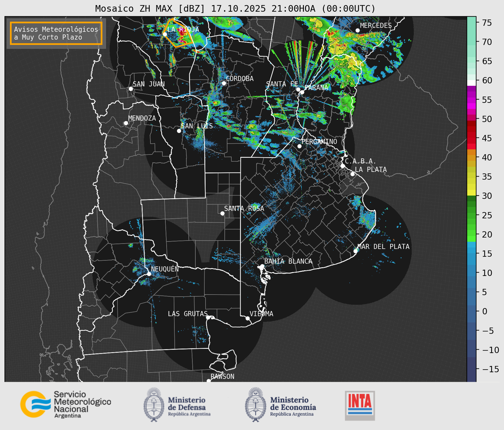The width and height of the screenshot is (504, 430).
Task: Click the Avisos Meteorológicos a Muy Corto Plazo box
Action: (x=56, y=33)
